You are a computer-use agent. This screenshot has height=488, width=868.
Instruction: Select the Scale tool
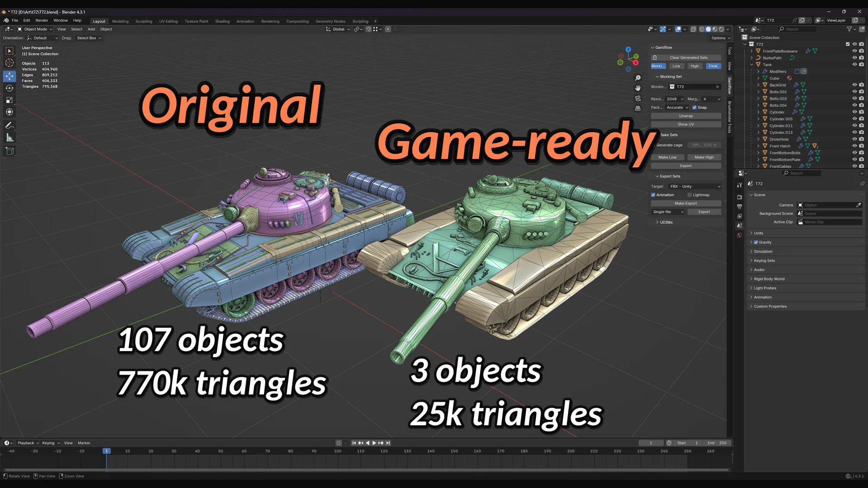tap(9, 100)
